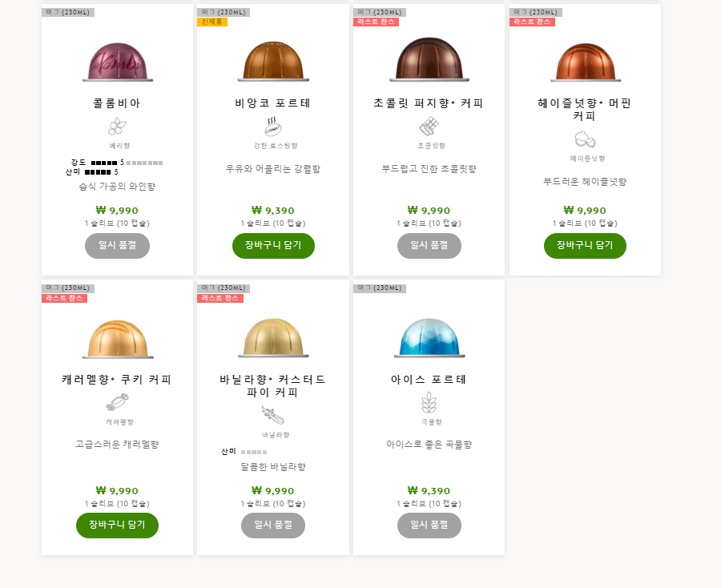The height and width of the screenshot is (588, 721).
Task: Click the vanilla aroma icon under 바닐라향 커스터드 파이
Action: [273, 413]
